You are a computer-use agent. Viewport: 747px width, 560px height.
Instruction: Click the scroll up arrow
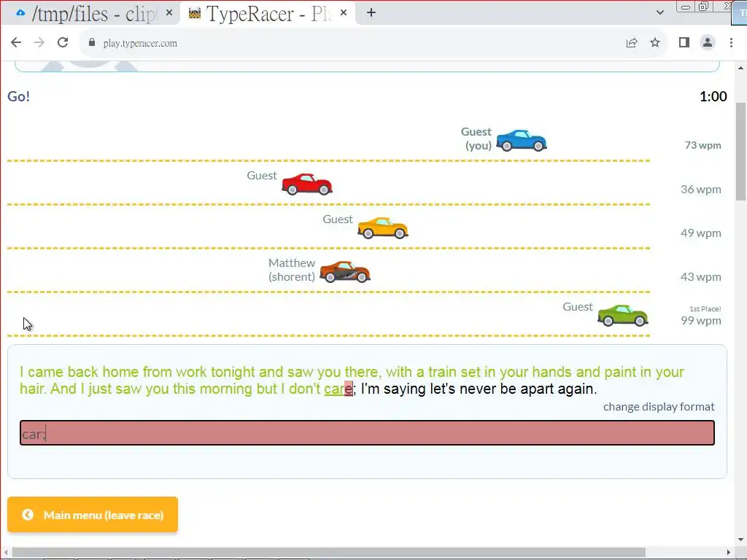coord(740,68)
